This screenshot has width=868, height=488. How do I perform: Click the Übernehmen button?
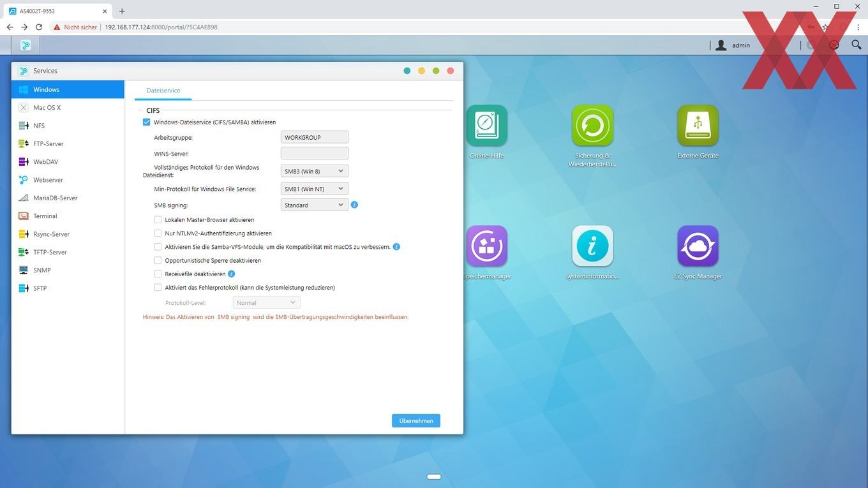pos(416,420)
